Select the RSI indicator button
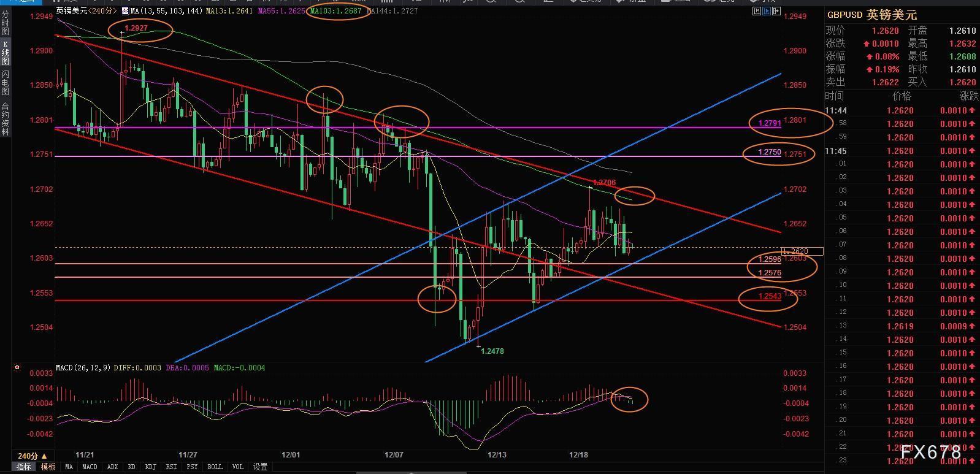This screenshot has height=474, width=980. pyautogui.click(x=171, y=467)
